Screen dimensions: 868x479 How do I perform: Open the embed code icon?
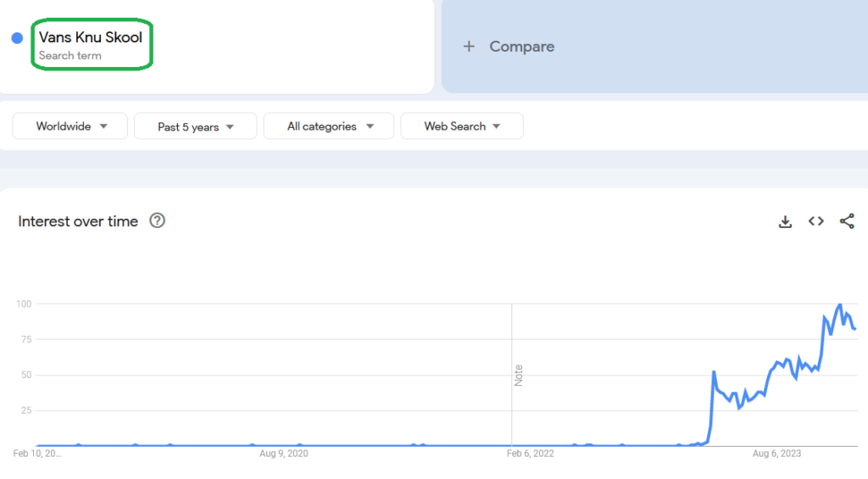[816, 221]
